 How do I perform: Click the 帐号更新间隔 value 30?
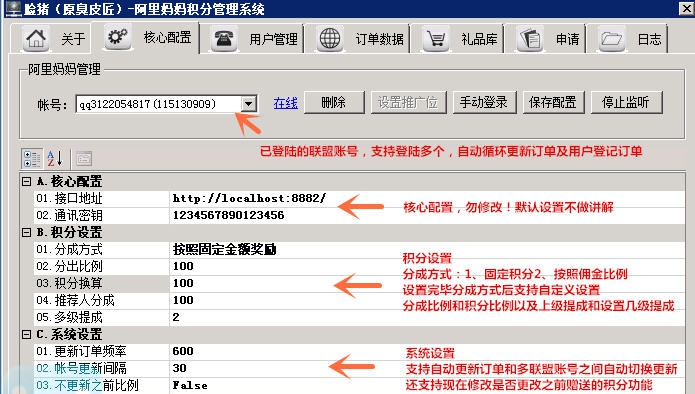[180, 368]
